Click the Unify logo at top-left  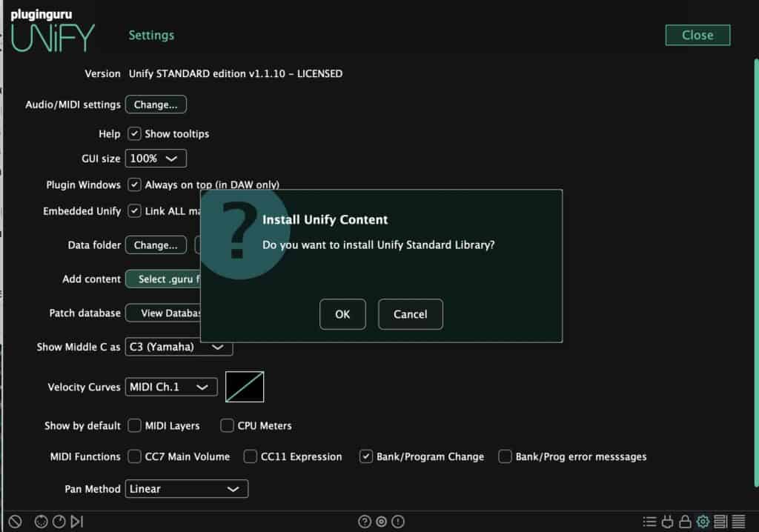pyautogui.click(x=53, y=31)
